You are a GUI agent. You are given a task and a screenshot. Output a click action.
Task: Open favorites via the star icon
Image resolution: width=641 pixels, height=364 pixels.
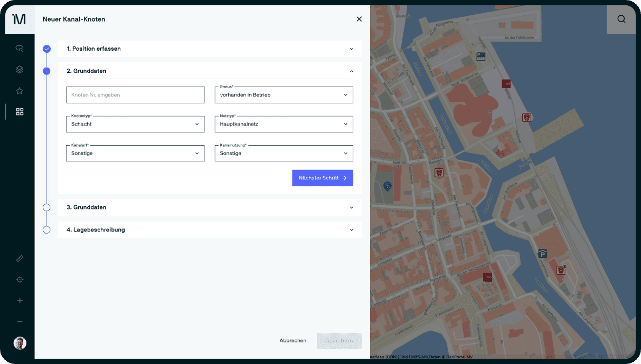[20, 91]
